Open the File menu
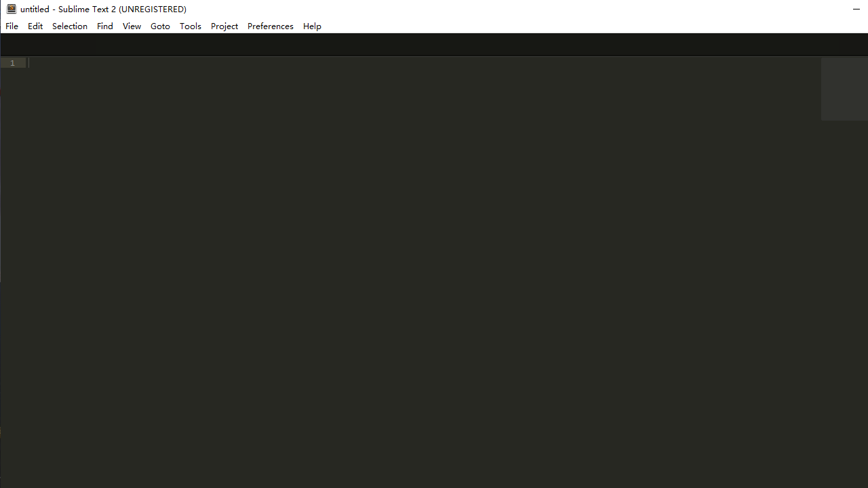Image resolution: width=868 pixels, height=488 pixels. tap(12, 26)
